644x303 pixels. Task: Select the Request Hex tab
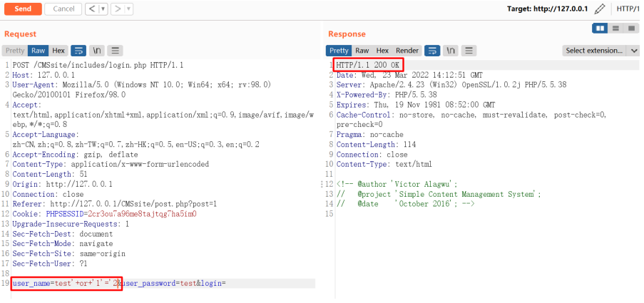tap(58, 51)
